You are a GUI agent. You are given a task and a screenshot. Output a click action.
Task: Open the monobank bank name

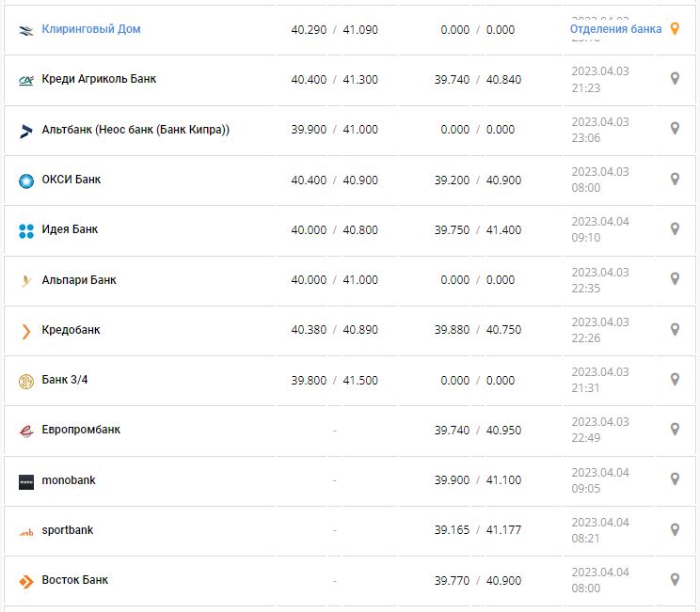point(69,480)
